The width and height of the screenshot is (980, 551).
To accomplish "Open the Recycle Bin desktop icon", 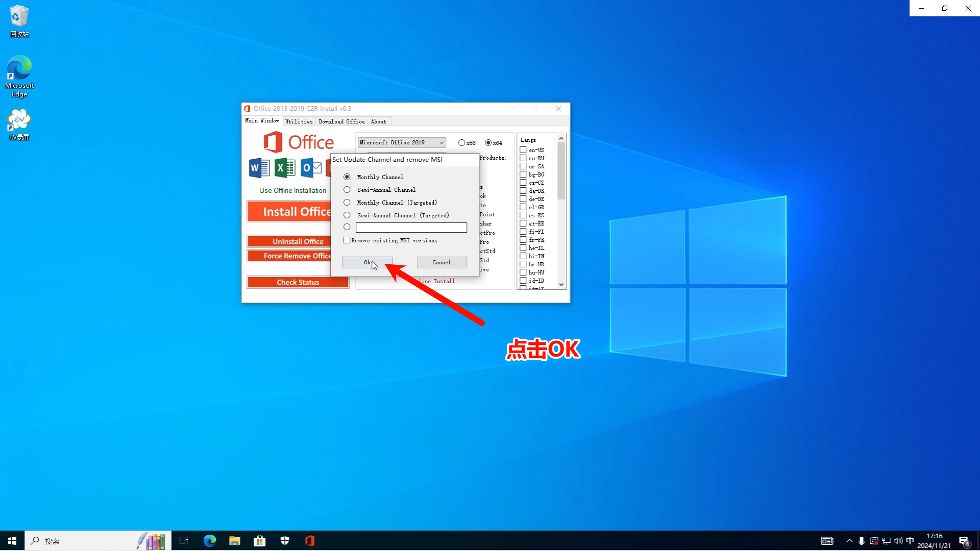I will 19,21.
